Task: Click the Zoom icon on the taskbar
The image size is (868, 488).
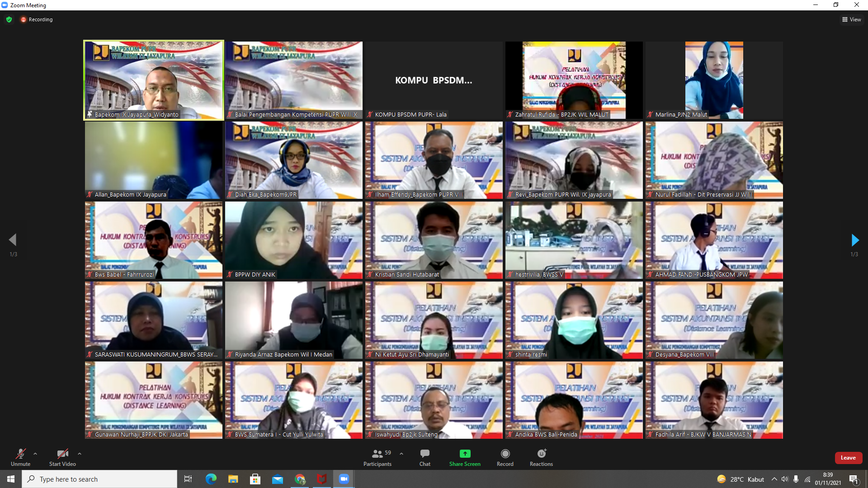Action: click(x=344, y=479)
